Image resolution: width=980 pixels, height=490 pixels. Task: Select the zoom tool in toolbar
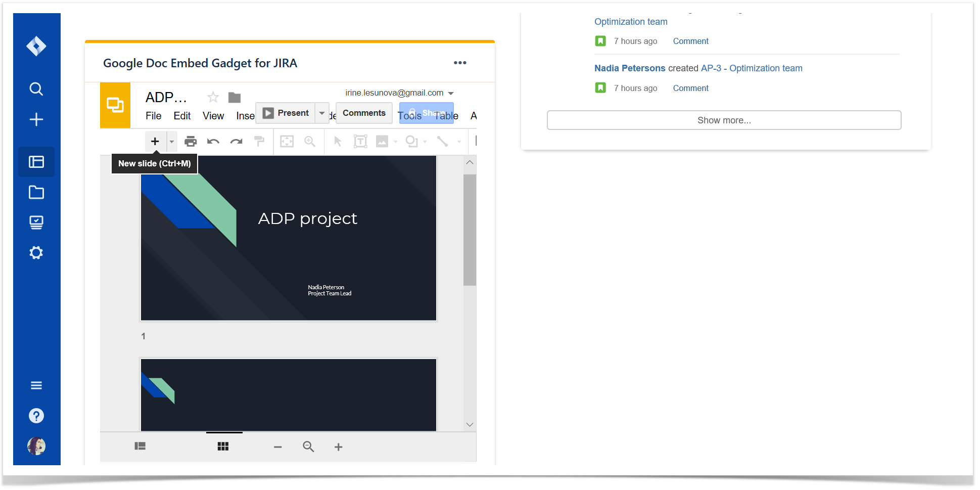tap(310, 142)
